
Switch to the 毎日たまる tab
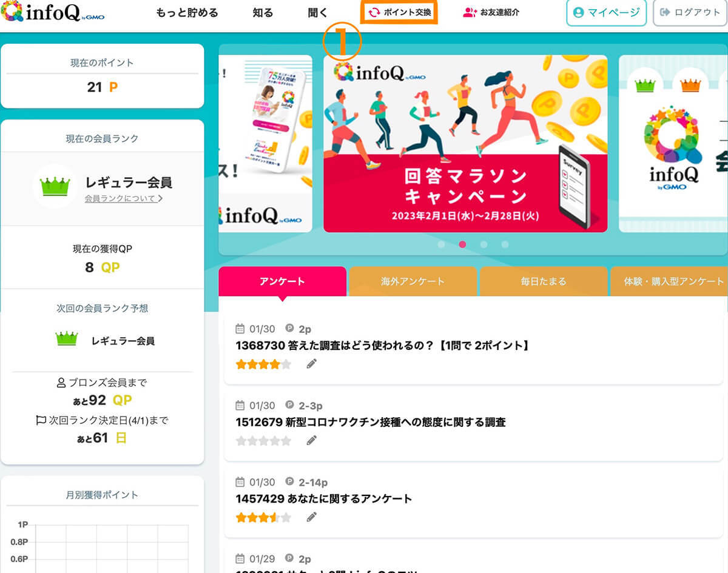(x=544, y=281)
